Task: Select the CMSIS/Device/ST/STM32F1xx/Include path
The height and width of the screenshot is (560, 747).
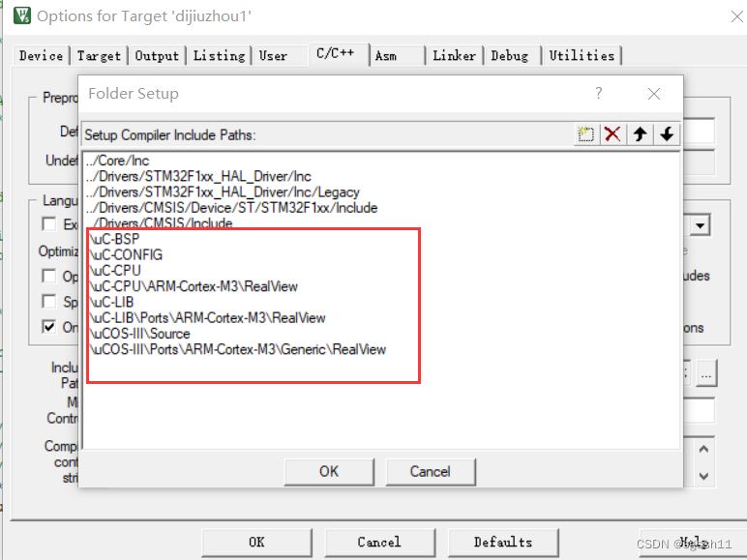Action: (231, 208)
